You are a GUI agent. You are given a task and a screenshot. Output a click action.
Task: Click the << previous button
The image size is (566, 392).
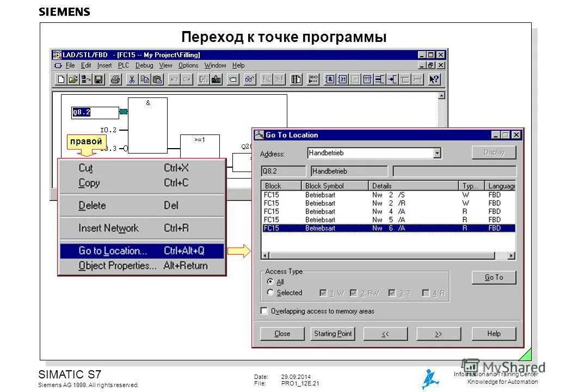(x=385, y=334)
